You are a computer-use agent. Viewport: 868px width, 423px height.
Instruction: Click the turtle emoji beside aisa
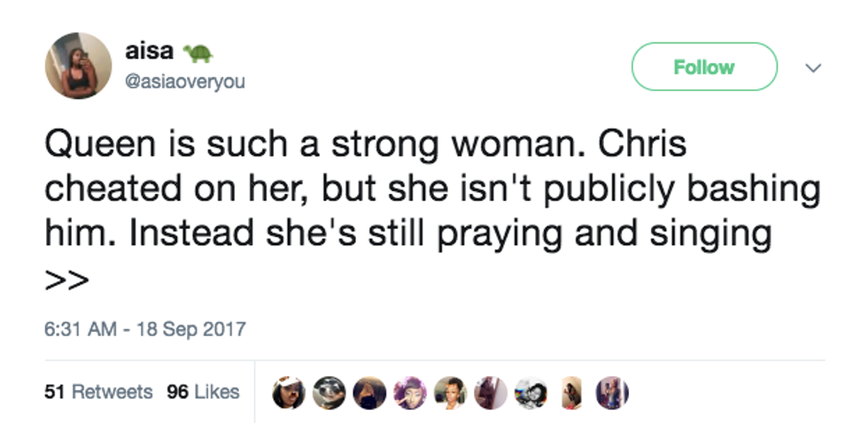click(x=198, y=50)
